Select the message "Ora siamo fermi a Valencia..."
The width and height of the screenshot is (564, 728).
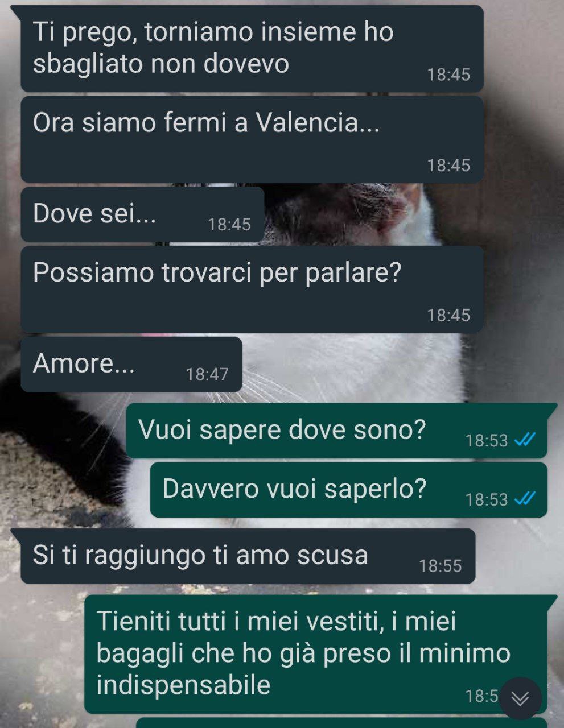tap(252, 139)
